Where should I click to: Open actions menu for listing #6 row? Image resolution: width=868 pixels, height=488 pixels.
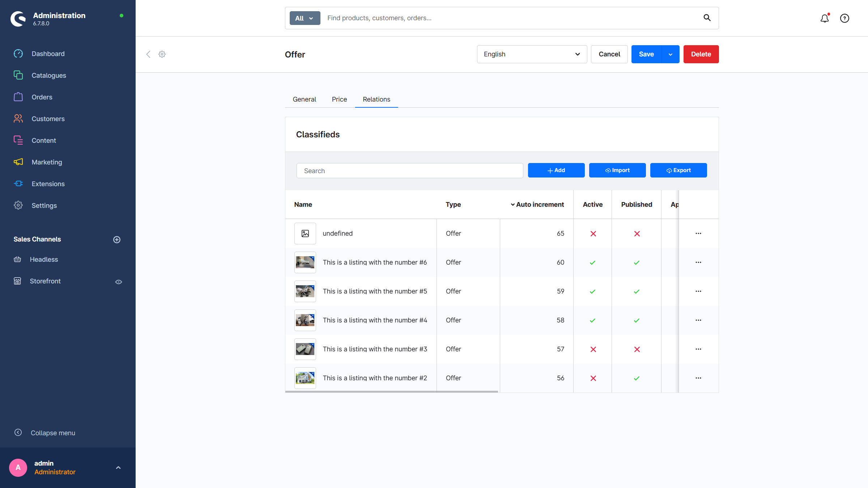tap(698, 262)
